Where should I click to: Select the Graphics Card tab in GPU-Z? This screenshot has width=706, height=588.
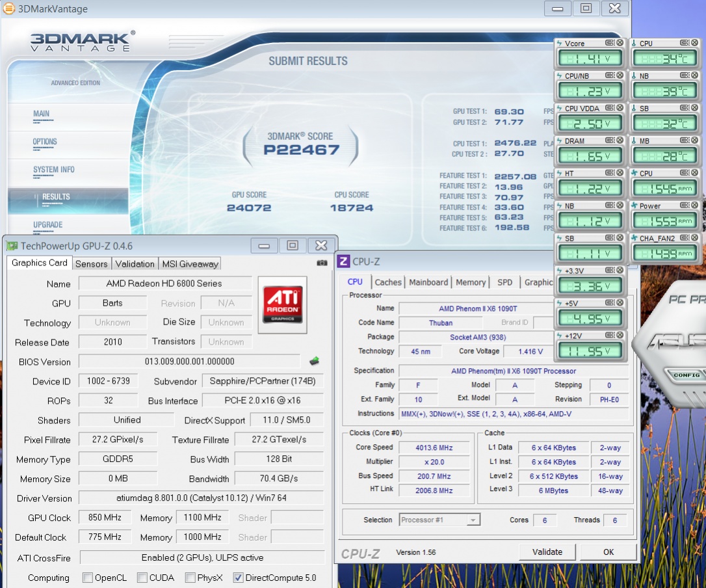(x=39, y=263)
